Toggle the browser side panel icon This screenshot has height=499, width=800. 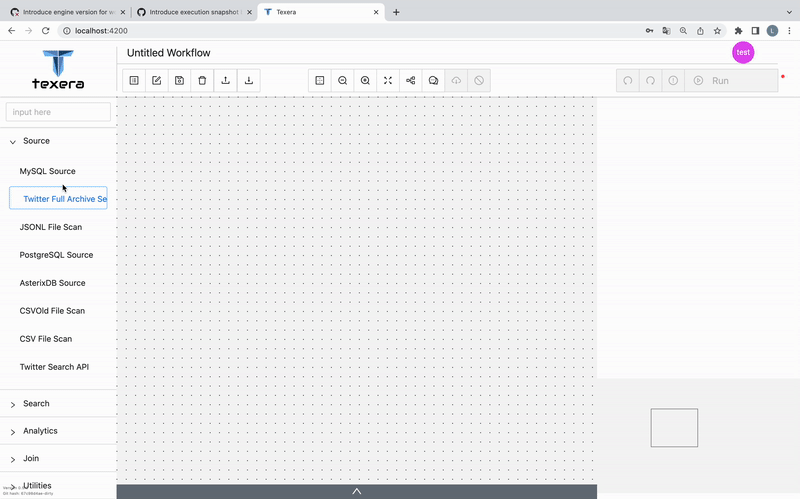[756, 31]
